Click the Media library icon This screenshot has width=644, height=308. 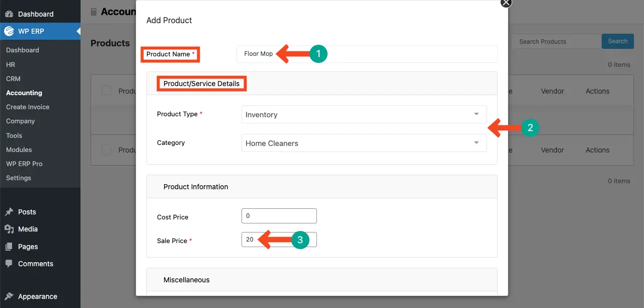click(x=9, y=229)
